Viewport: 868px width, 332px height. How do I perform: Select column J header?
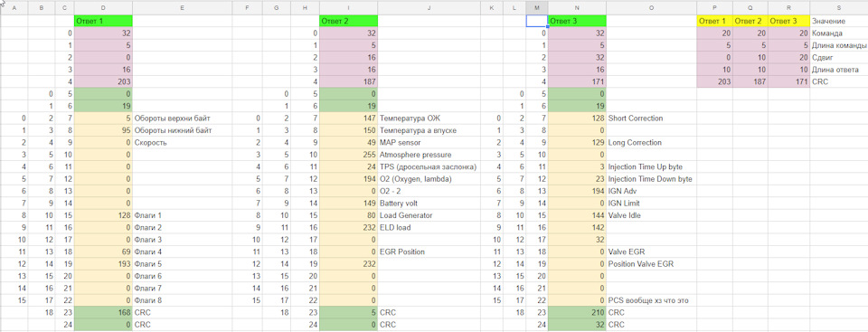tap(429, 8)
